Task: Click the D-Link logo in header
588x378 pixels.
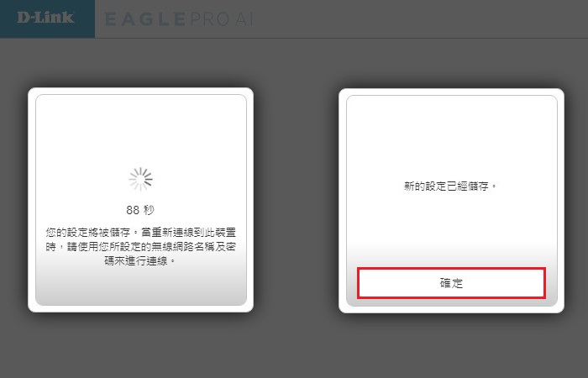Action: tap(45, 18)
